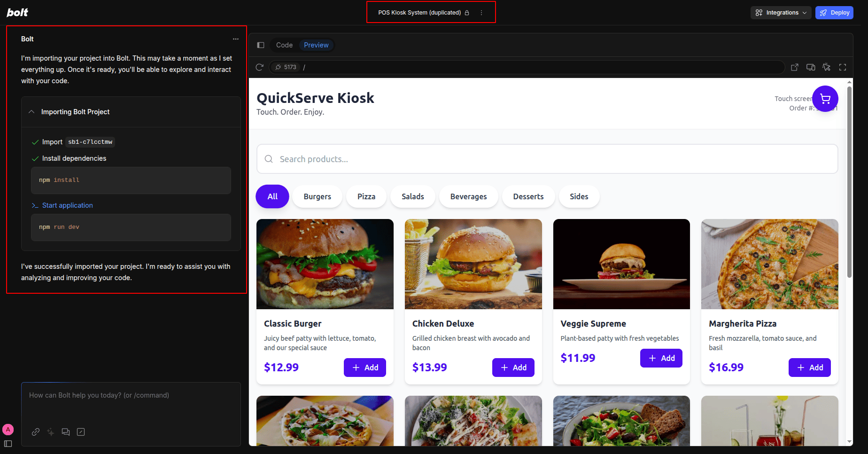Click the port 5173 selector
This screenshot has height=454, width=868.
(x=286, y=67)
